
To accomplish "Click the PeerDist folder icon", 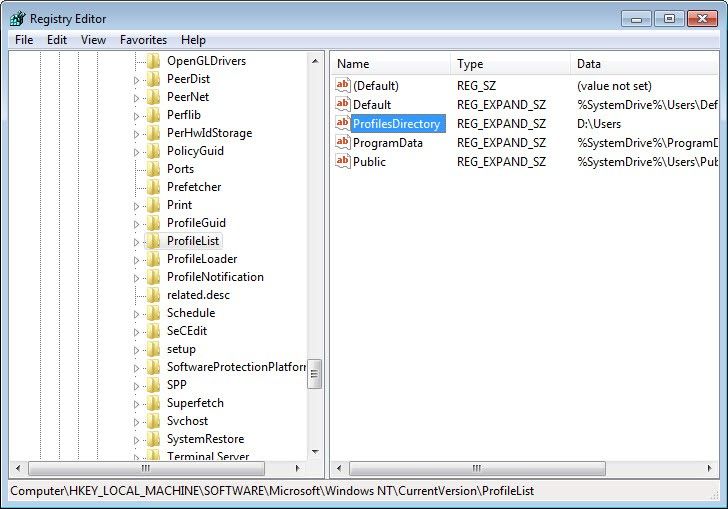I will 154,79.
